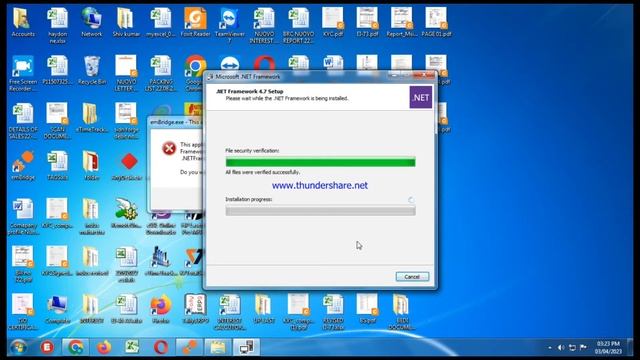Image resolution: width=640 pixels, height=360 pixels.
Task: Select the NUOVO LETTER document icon
Action: click(x=126, y=74)
